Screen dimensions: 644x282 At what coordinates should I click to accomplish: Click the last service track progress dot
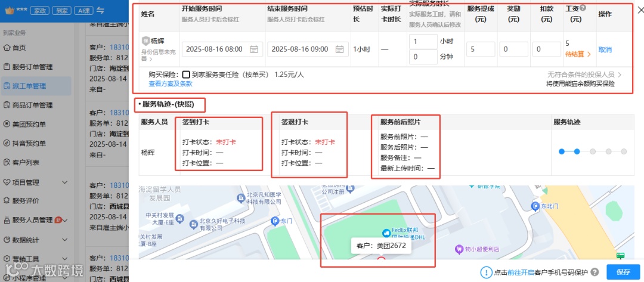click(x=624, y=151)
